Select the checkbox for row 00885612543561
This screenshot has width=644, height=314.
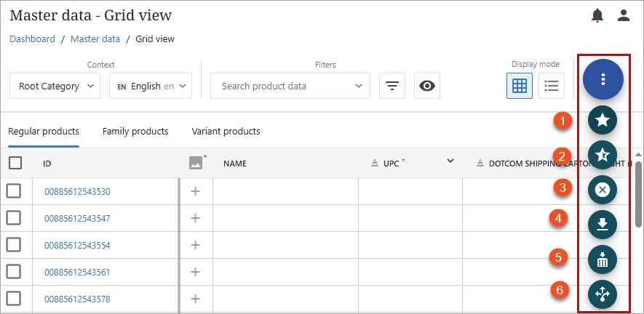point(14,272)
